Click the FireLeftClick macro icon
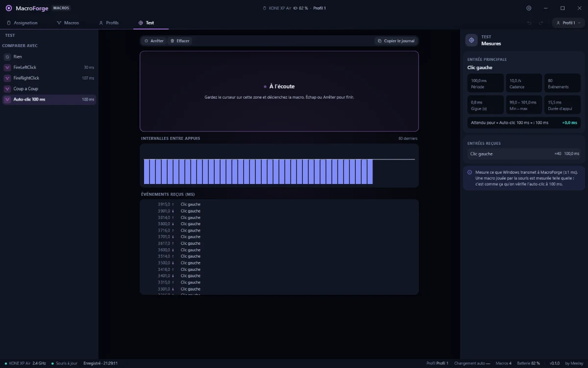This screenshot has height=368, width=588. click(7, 67)
